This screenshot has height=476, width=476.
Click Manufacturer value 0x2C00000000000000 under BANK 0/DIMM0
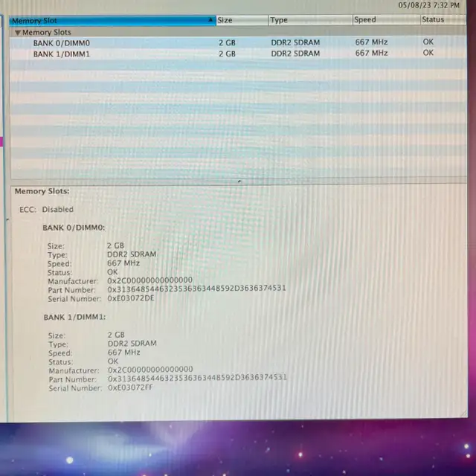pyautogui.click(x=150, y=280)
